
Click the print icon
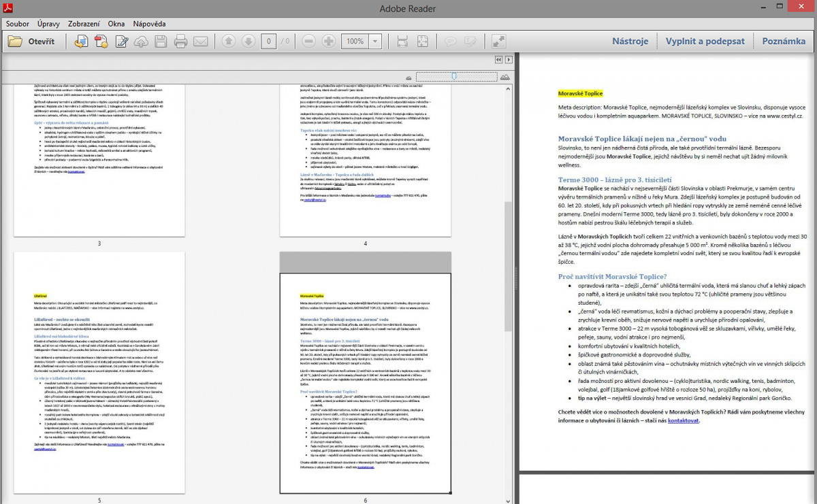point(180,41)
